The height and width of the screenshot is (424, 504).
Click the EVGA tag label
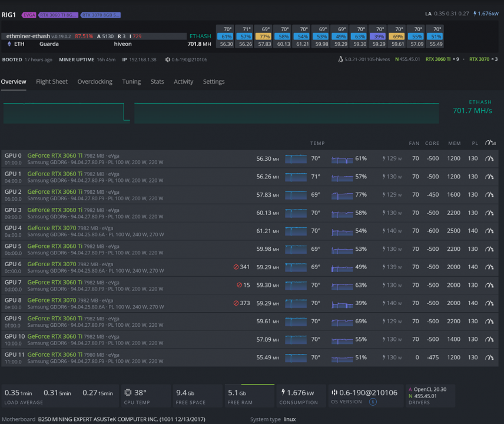tap(29, 14)
